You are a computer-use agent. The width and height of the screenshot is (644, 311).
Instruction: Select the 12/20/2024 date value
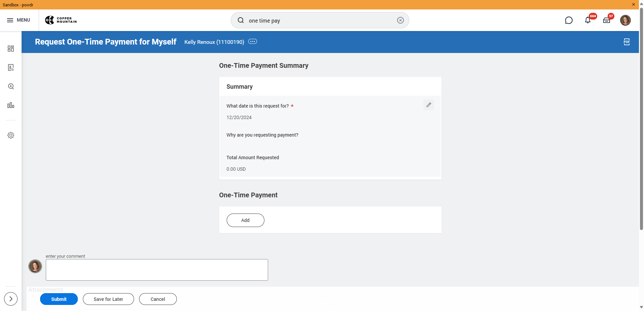[239, 117]
